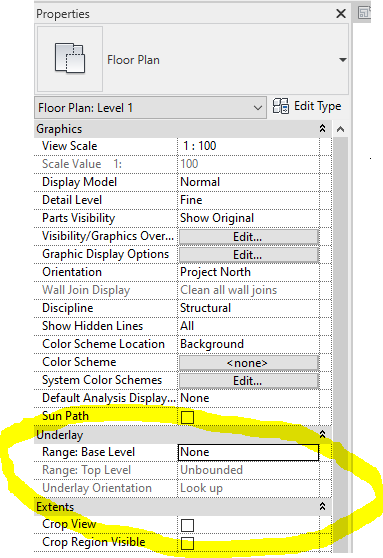Click the Color Scheme <none> button
Viewport: 383px width, 558px height.
(248, 363)
